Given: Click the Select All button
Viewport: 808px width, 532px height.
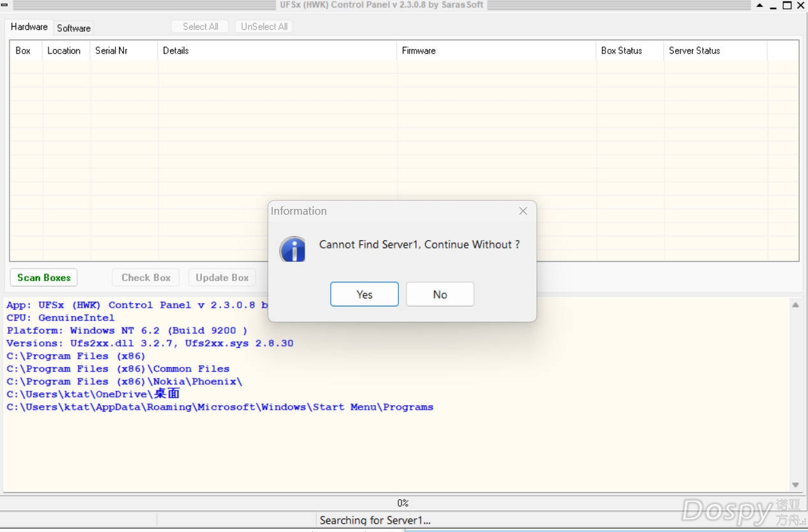Looking at the screenshot, I should tap(200, 27).
